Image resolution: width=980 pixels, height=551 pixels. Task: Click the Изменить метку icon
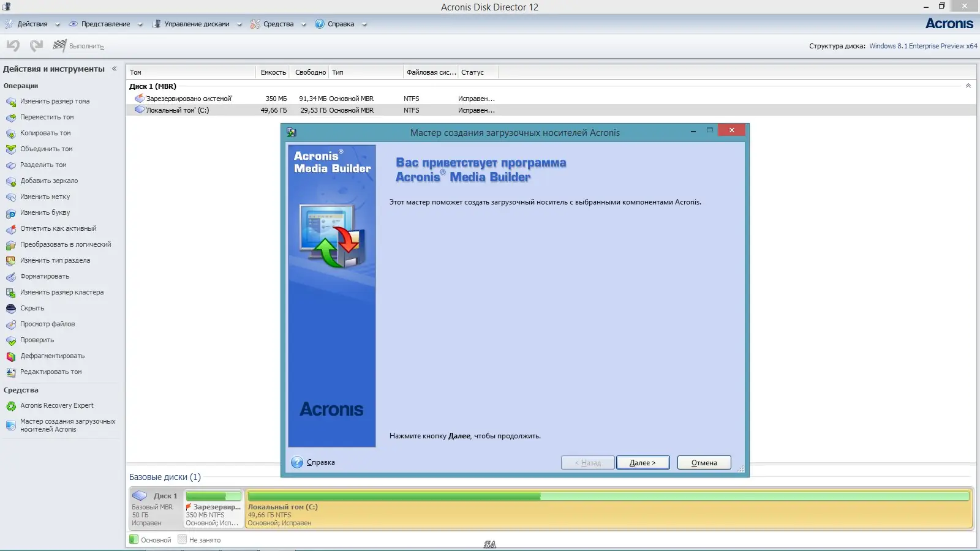coord(11,197)
